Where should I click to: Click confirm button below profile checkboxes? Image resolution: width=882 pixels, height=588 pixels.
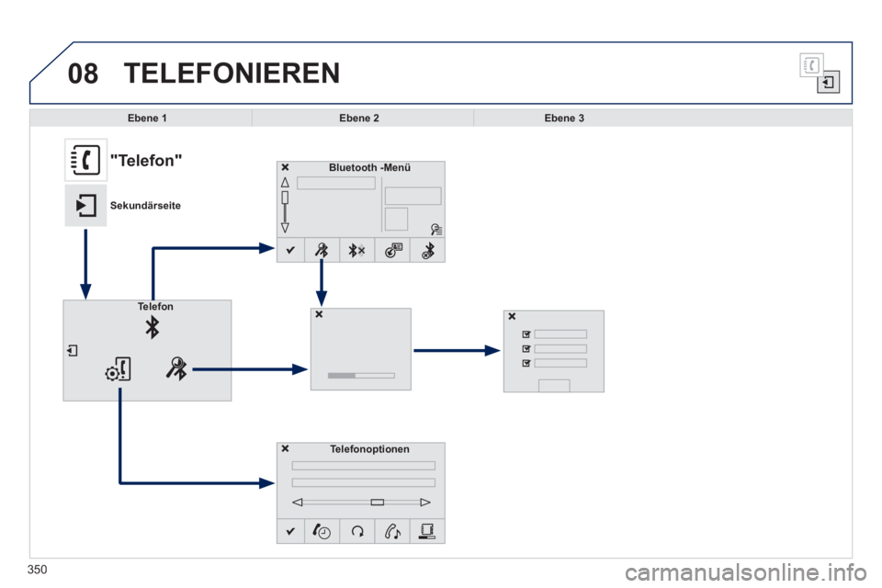tap(554, 386)
